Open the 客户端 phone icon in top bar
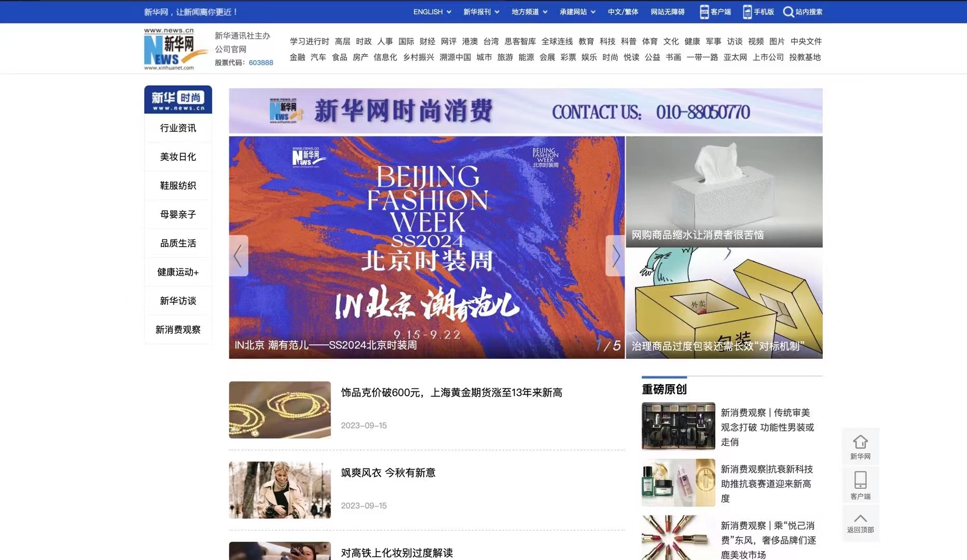Viewport: 967px width, 560px height. [x=704, y=12]
